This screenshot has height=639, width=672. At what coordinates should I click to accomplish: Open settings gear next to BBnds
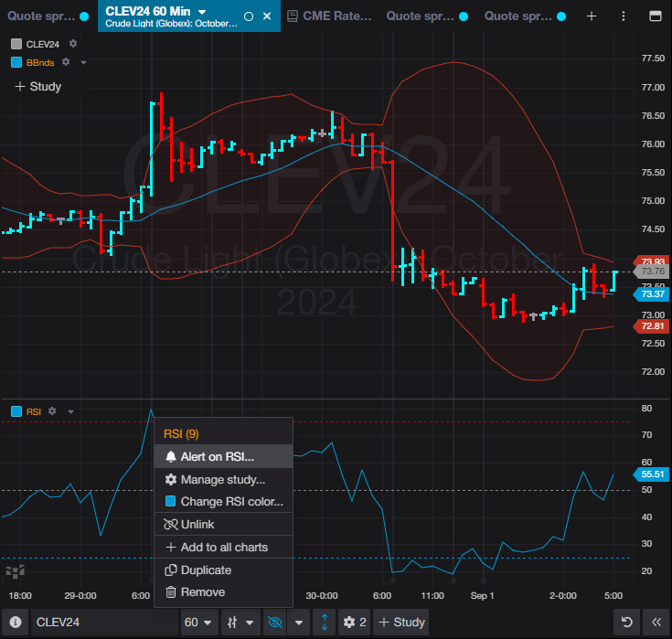pyautogui.click(x=66, y=62)
